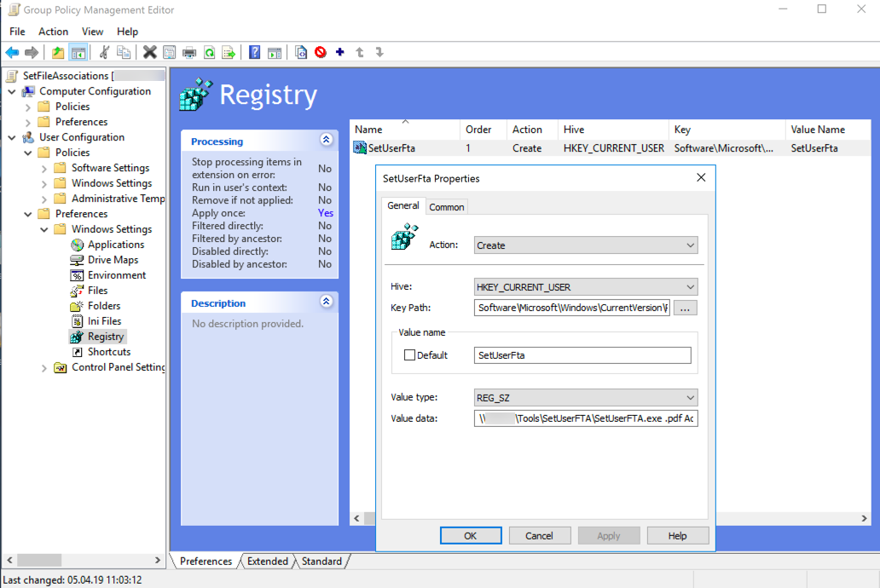Click the Value name input field
This screenshot has height=588, width=880.
[x=582, y=355]
